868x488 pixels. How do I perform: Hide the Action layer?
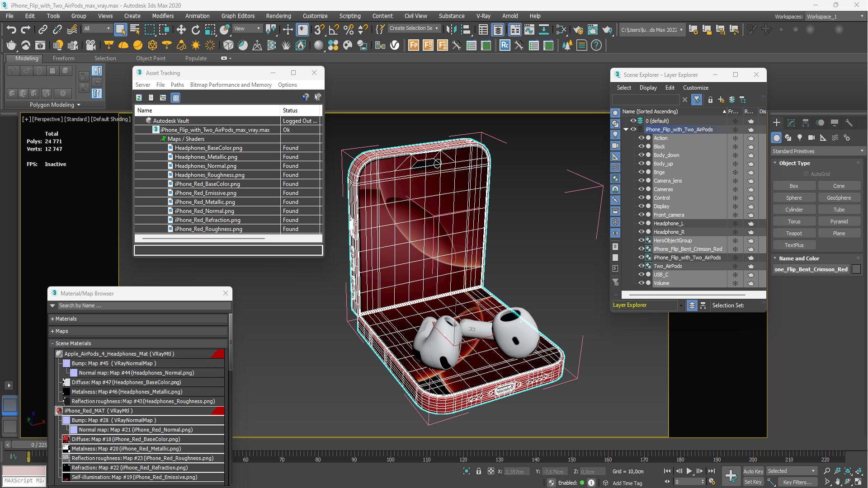tap(641, 138)
